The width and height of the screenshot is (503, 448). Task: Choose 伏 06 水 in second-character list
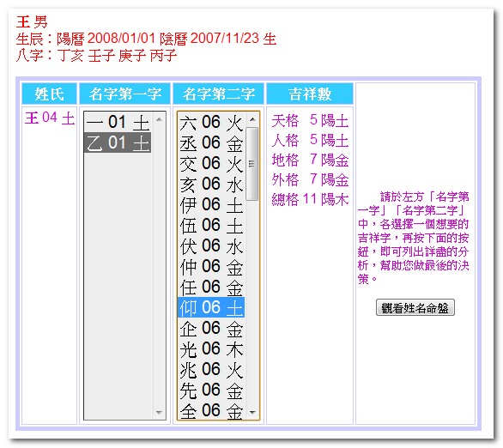(212, 245)
